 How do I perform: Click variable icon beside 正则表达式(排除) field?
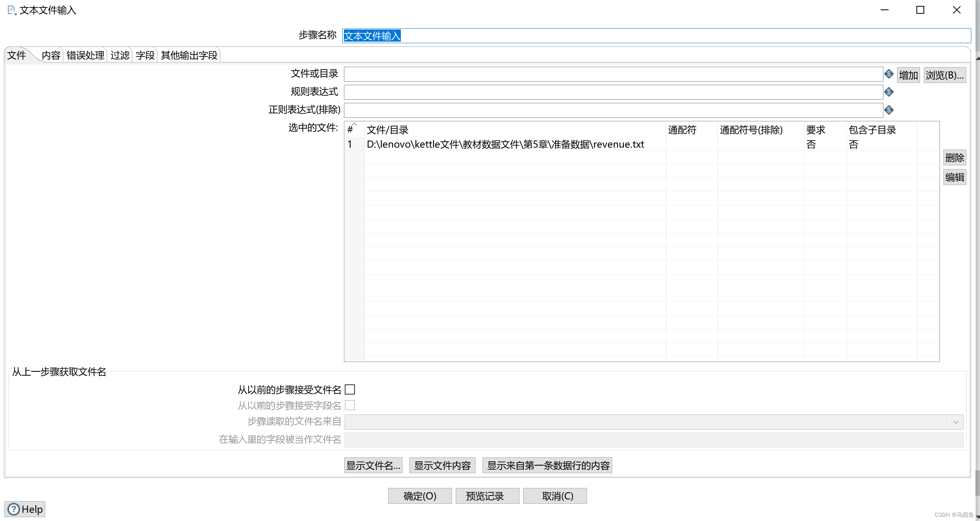[x=889, y=110]
